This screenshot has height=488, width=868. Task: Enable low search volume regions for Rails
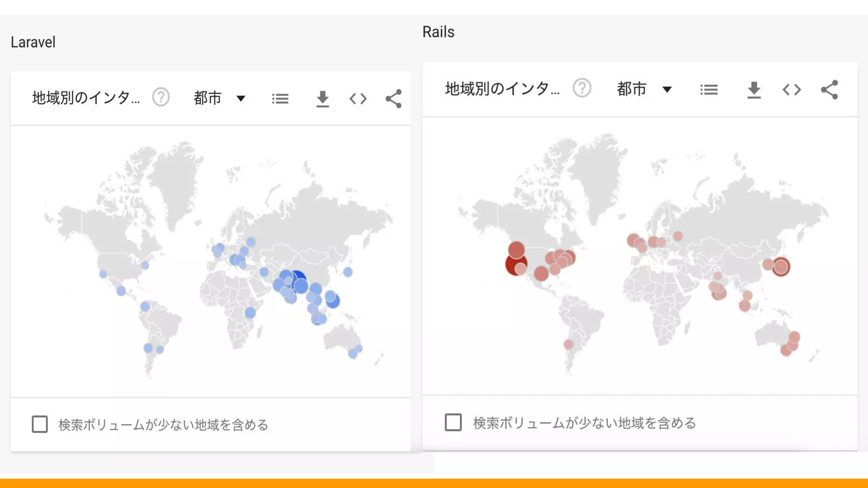coord(453,422)
